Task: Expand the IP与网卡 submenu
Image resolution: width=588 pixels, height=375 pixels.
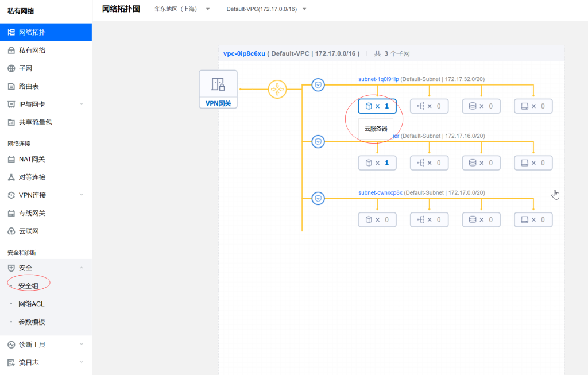Action: [82, 104]
